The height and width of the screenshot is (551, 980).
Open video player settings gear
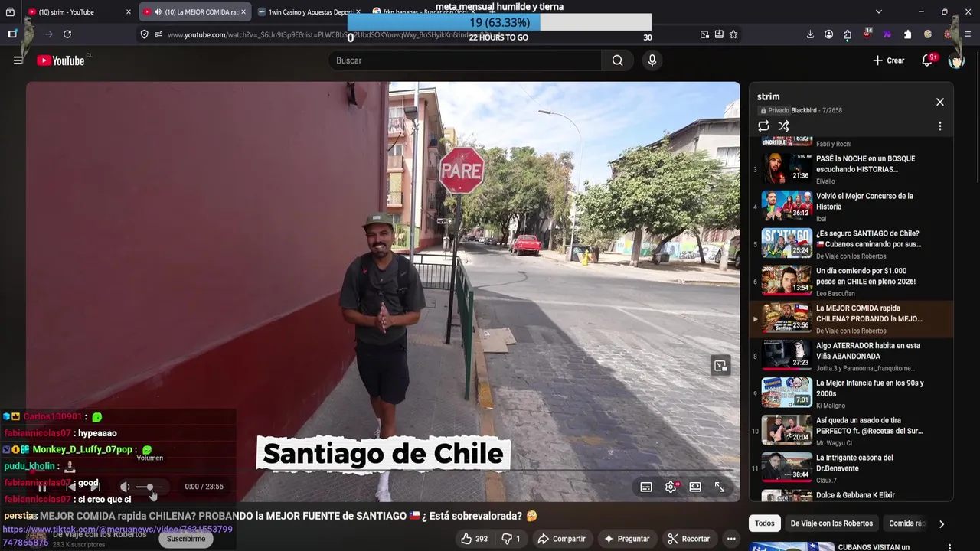tap(671, 487)
